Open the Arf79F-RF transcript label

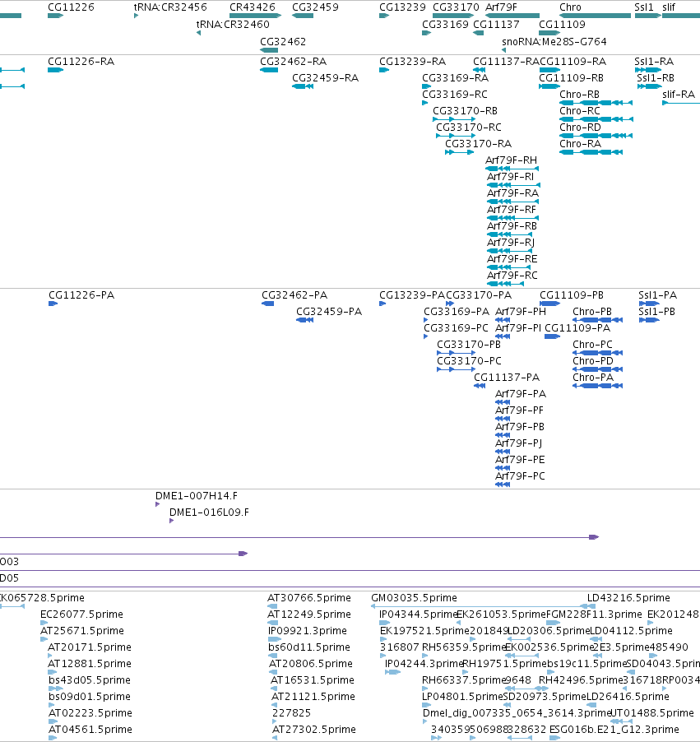pyautogui.click(x=512, y=209)
